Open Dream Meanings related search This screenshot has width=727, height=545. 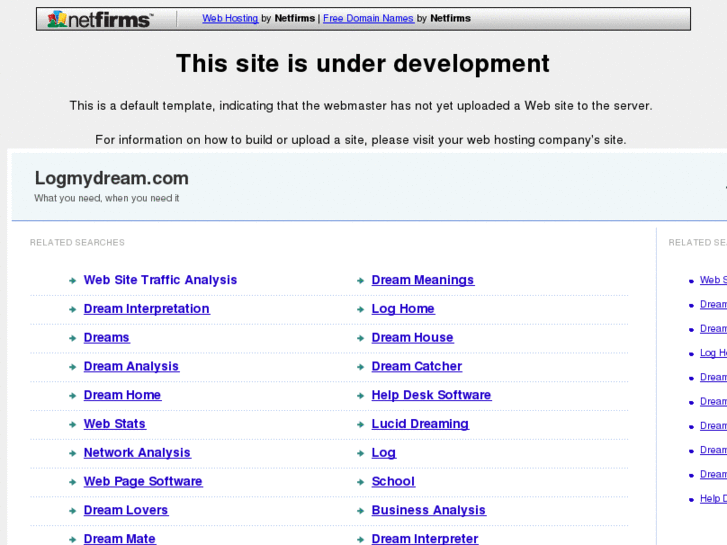pos(423,280)
